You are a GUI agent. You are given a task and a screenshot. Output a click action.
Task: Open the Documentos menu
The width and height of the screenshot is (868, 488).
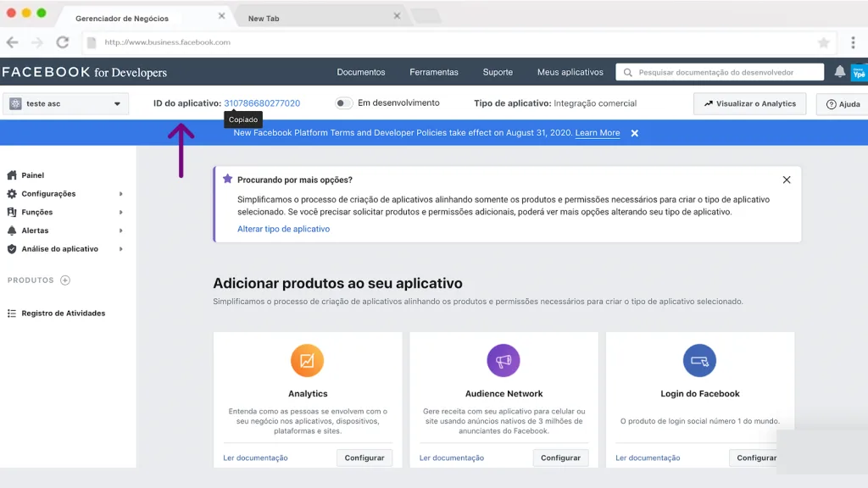coord(361,72)
